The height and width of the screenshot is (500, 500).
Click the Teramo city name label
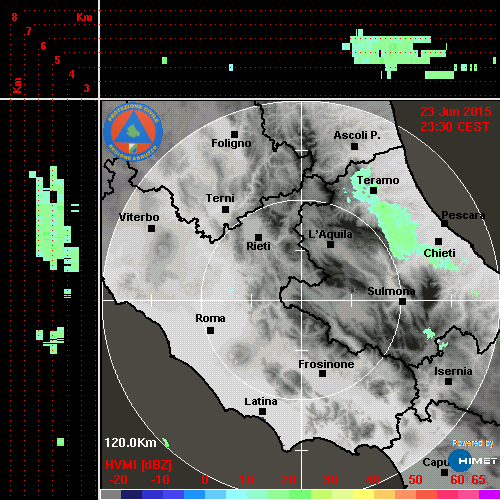[378, 180]
